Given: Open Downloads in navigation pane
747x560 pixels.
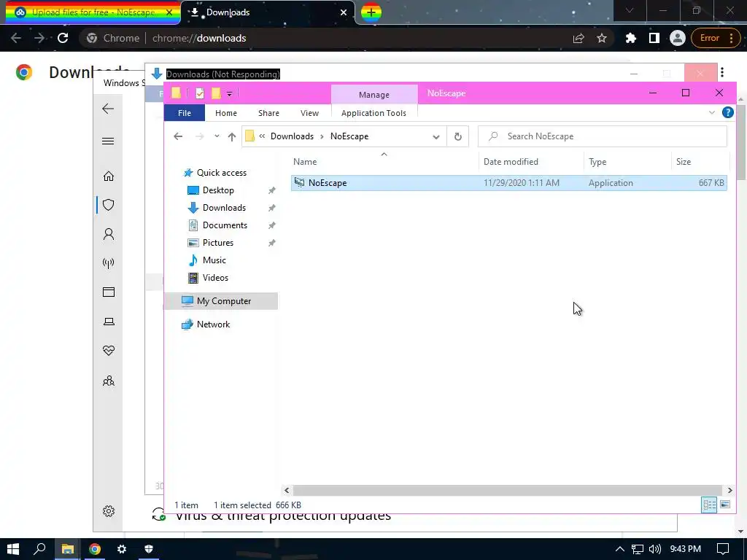Looking at the screenshot, I should tap(224, 208).
